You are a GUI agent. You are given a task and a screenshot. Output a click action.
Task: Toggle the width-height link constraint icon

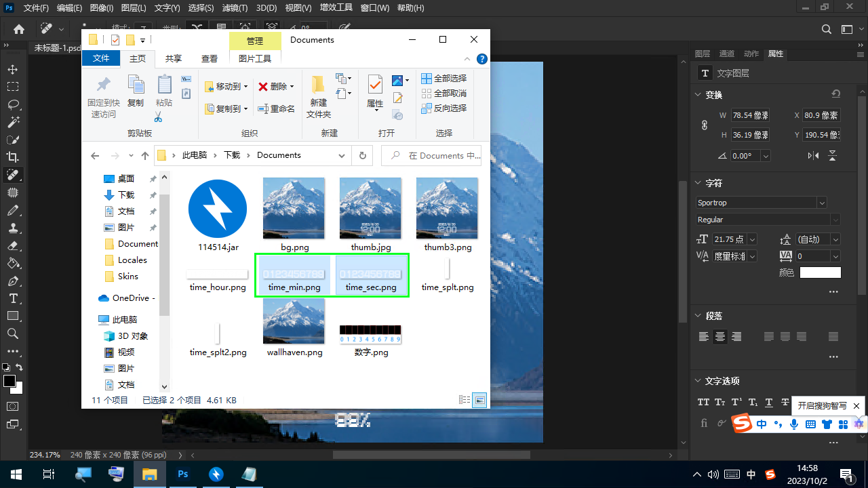[x=705, y=125]
